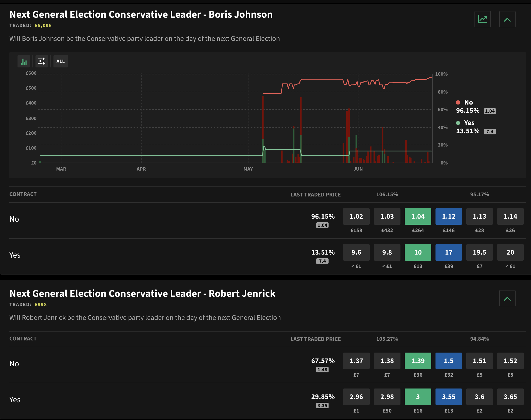
Task: Select the green 10 buy price
Action: [x=418, y=252]
